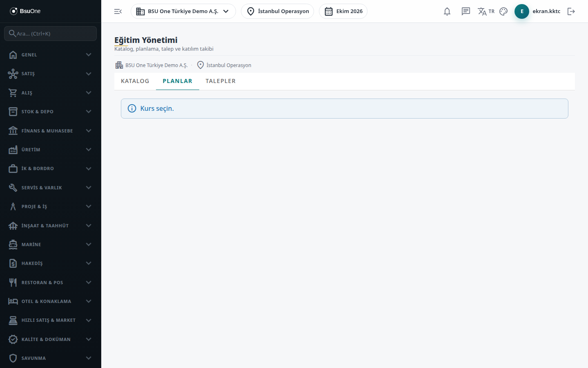The height and width of the screenshot is (368, 588).
Task: Open the theme palette icon
Action: coord(503,11)
